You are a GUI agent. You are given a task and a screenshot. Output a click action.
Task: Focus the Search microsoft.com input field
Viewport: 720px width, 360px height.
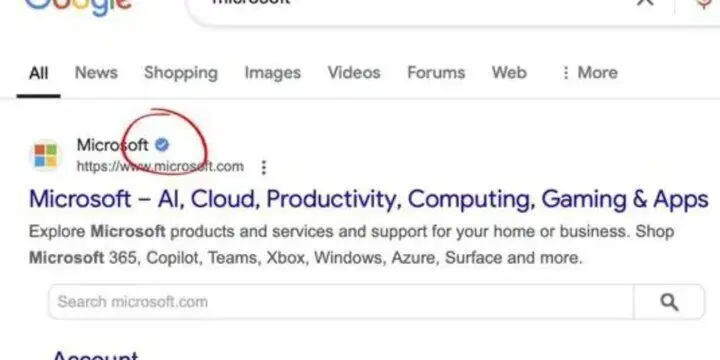341,302
